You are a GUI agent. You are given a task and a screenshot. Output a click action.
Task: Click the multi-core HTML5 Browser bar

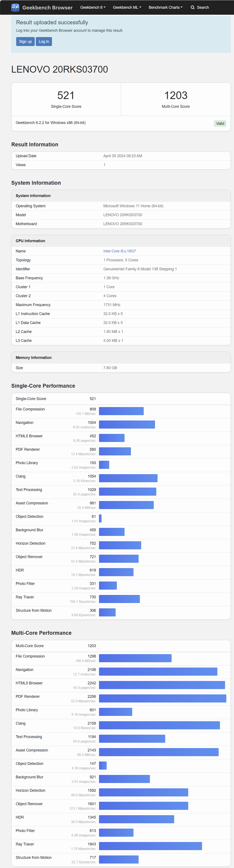point(162,685)
